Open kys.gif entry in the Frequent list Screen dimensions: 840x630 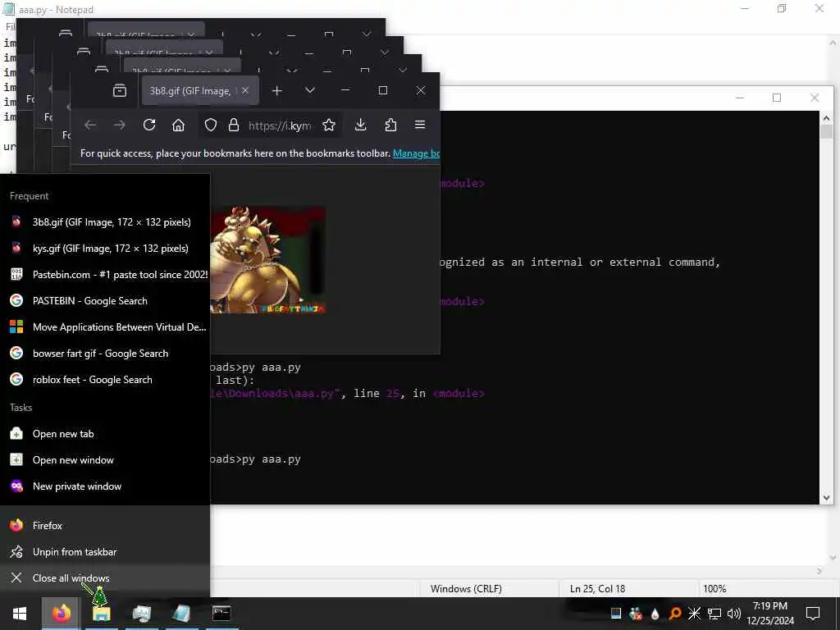click(105, 248)
